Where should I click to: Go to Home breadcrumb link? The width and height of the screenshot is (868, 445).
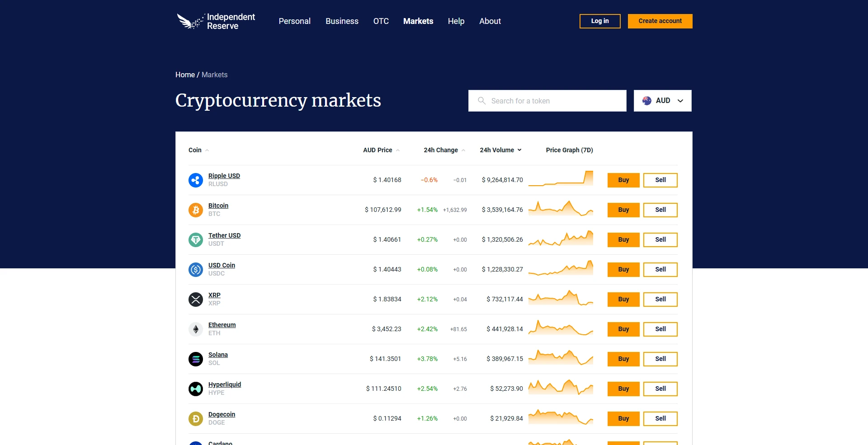click(x=185, y=75)
